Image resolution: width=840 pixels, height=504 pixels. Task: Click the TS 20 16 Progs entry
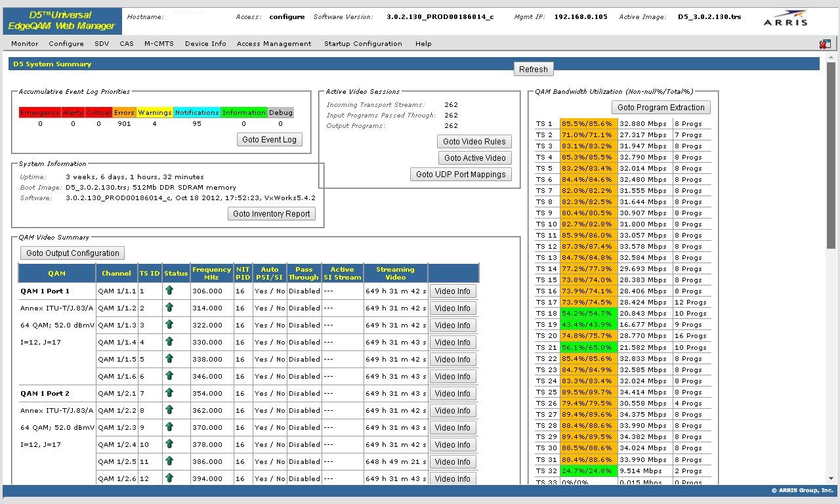point(691,336)
